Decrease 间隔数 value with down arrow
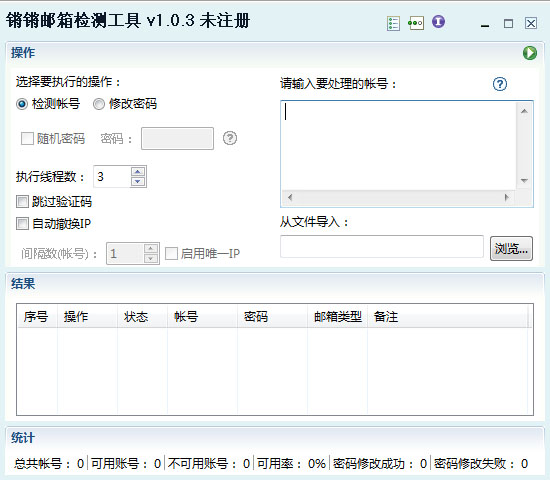The height and width of the screenshot is (480, 550). (150, 258)
